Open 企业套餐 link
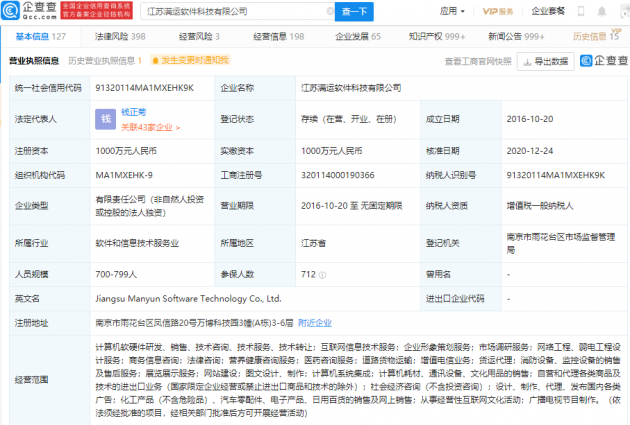 pyautogui.click(x=548, y=11)
